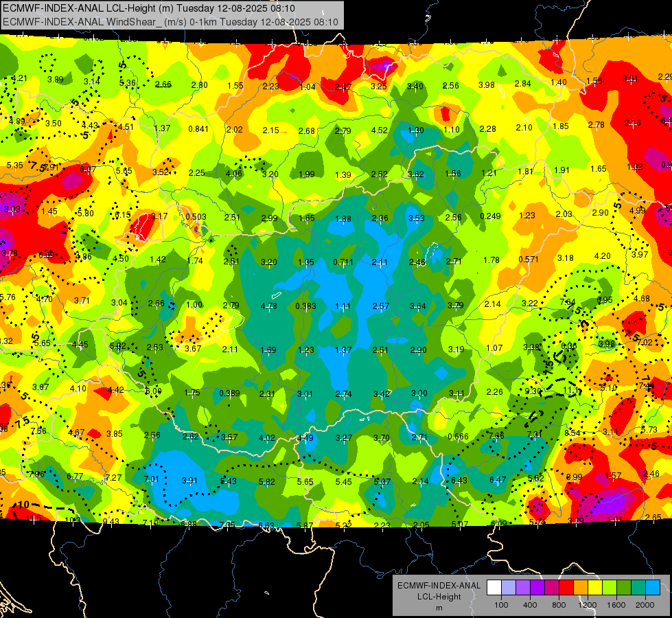The height and width of the screenshot is (618, 672).
Task: Click the wind shear value '3.42'
Action: coord(381,393)
